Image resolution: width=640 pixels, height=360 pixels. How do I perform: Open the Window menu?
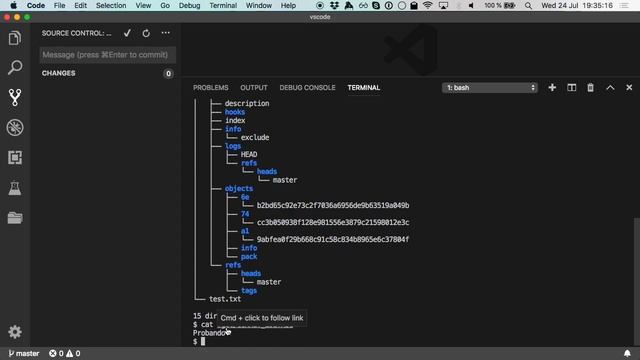[x=259, y=5]
